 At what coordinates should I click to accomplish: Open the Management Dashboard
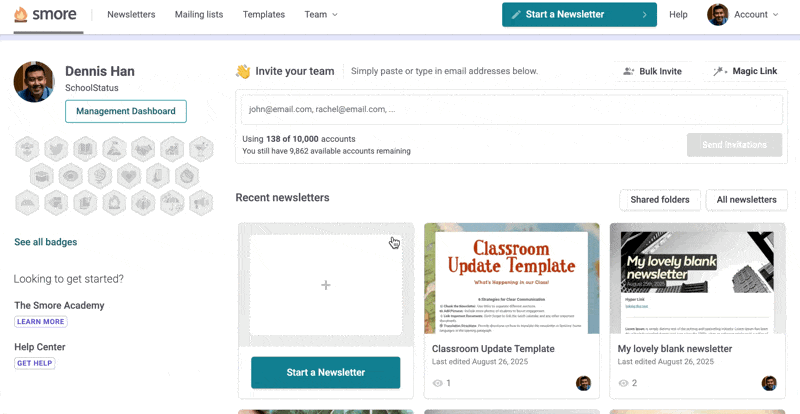126,111
